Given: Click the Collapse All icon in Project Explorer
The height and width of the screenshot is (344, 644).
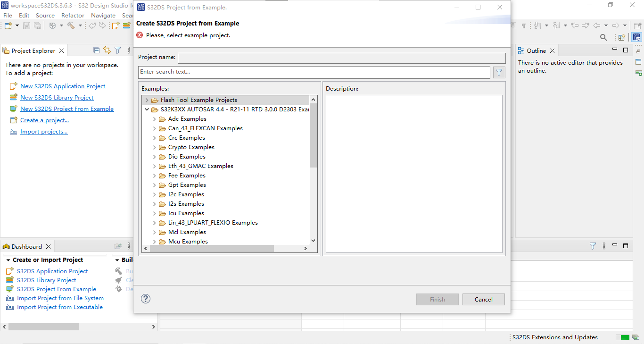Looking at the screenshot, I should pyautogui.click(x=97, y=50).
